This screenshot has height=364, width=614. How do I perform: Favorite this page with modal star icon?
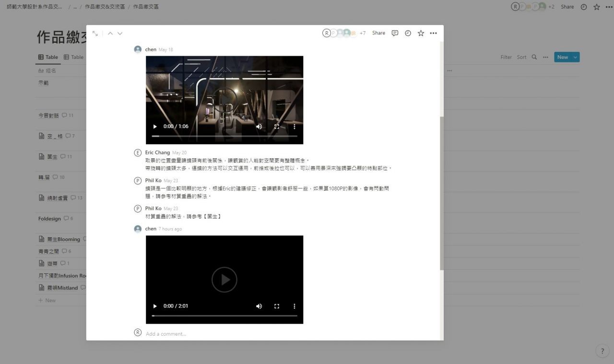point(421,33)
